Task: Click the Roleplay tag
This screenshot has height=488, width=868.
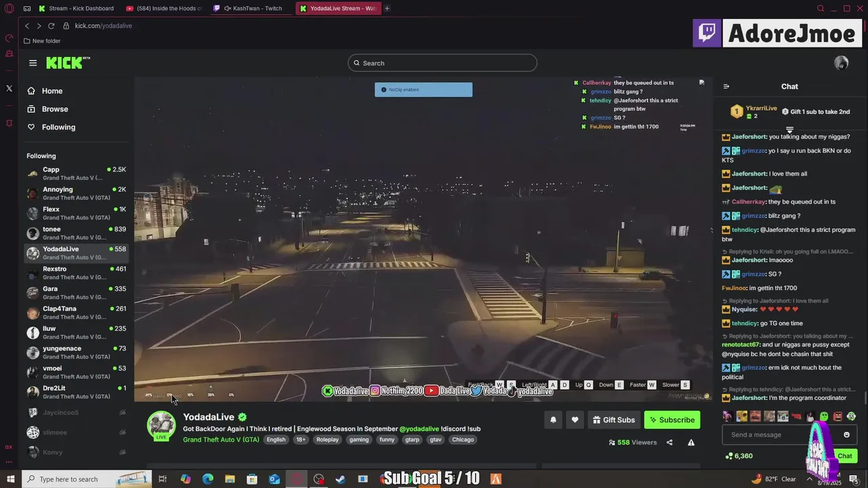Action: 328,440
